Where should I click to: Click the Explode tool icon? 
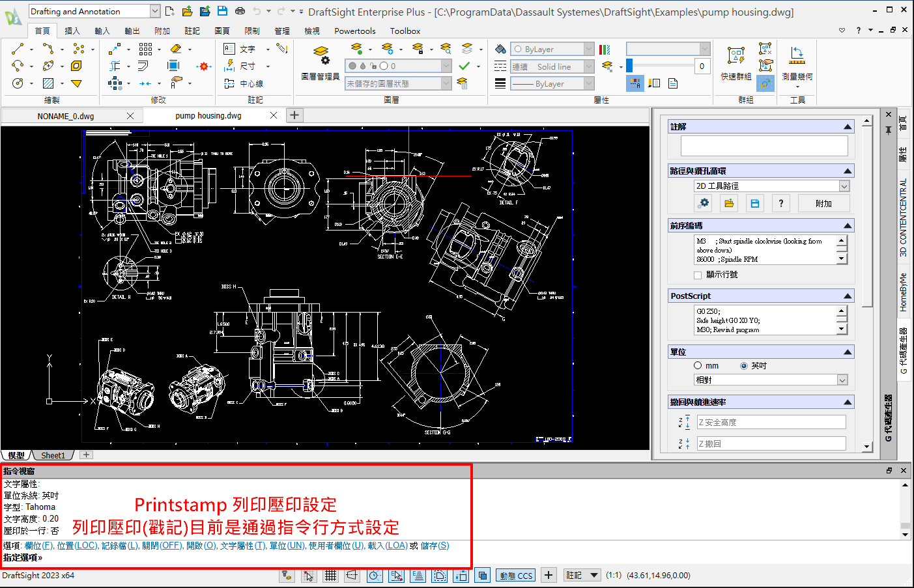click(204, 66)
